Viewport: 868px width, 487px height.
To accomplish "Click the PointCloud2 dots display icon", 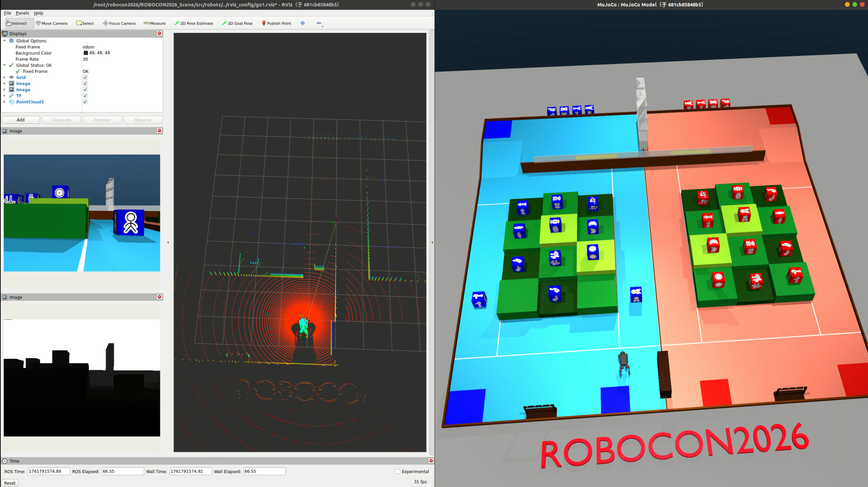I will (11, 102).
